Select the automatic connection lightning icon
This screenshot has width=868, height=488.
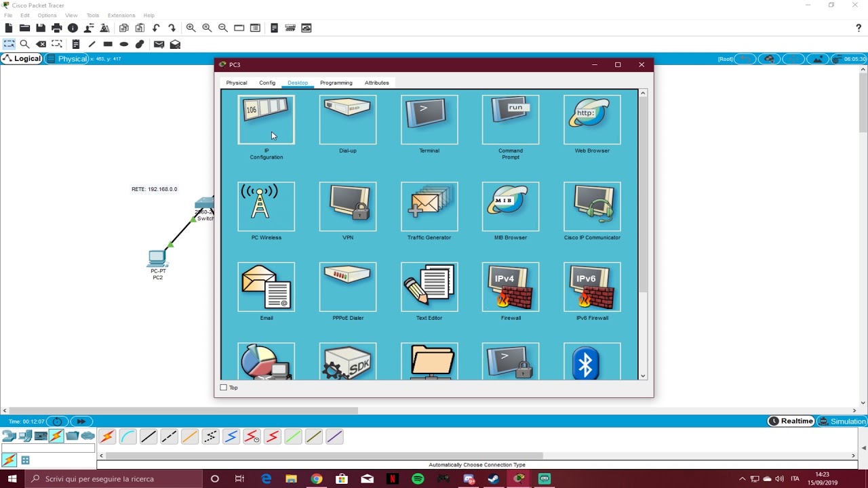pyautogui.click(x=106, y=437)
